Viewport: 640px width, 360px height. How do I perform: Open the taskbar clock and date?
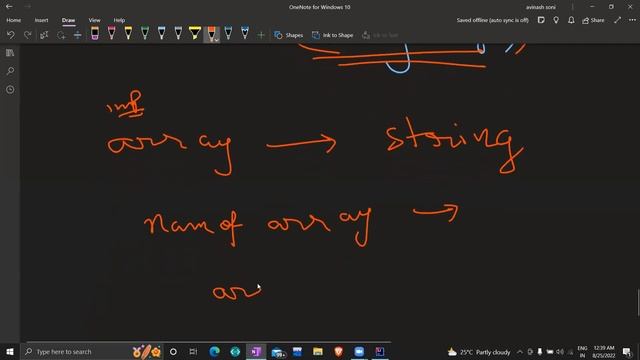pyautogui.click(x=604, y=352)
